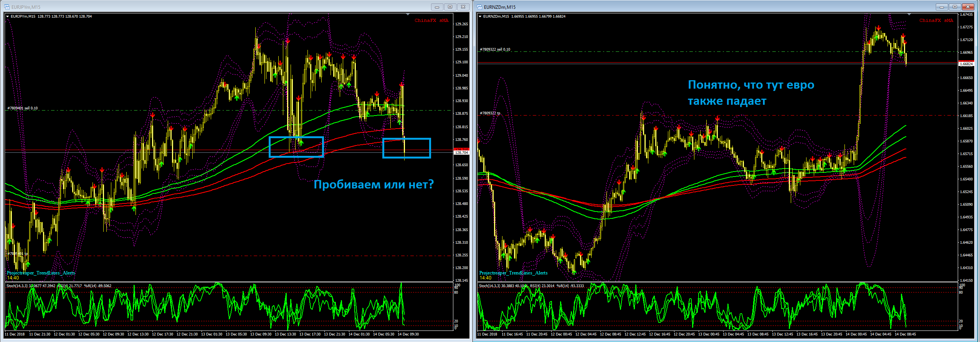Click the 1.64150 price scale label
The image size is (980, 342).
(966, 281)
